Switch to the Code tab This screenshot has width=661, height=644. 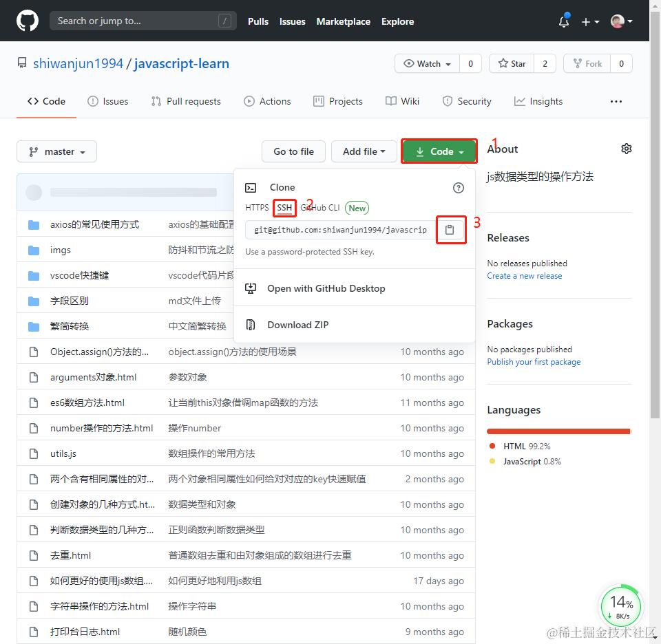point(46,102)
